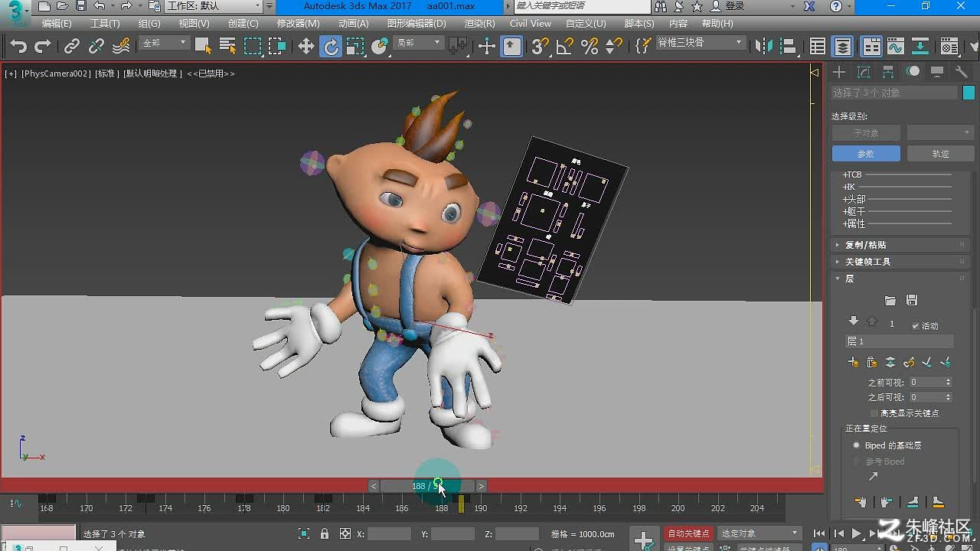
Task: Activate Unlink Selection tool
Action: tap(96, 47)
